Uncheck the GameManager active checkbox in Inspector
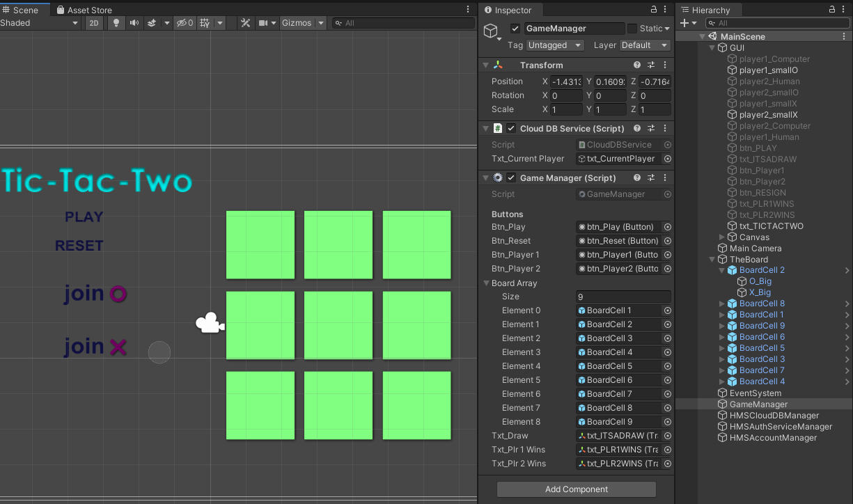This screenshot has width=853, height=504. pos(517,28)
